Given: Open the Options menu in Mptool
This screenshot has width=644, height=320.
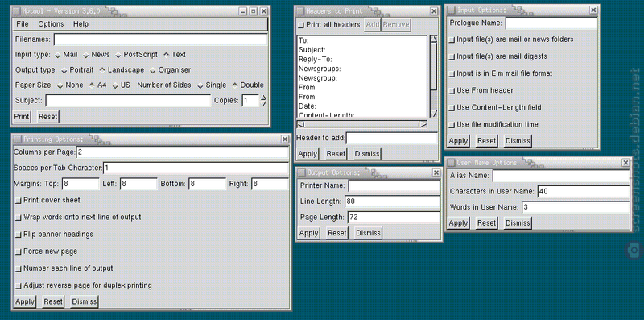Looking at the screenshot, I should 51,24.
